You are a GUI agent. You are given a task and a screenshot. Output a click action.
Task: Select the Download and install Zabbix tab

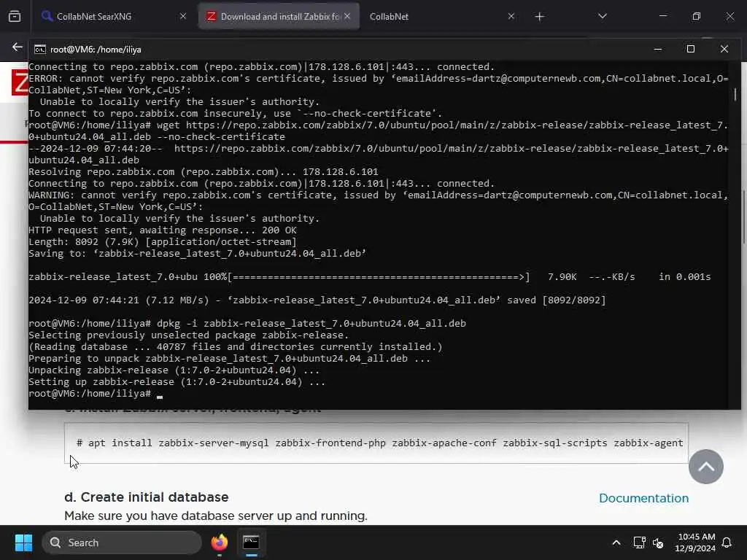(279, 16)
